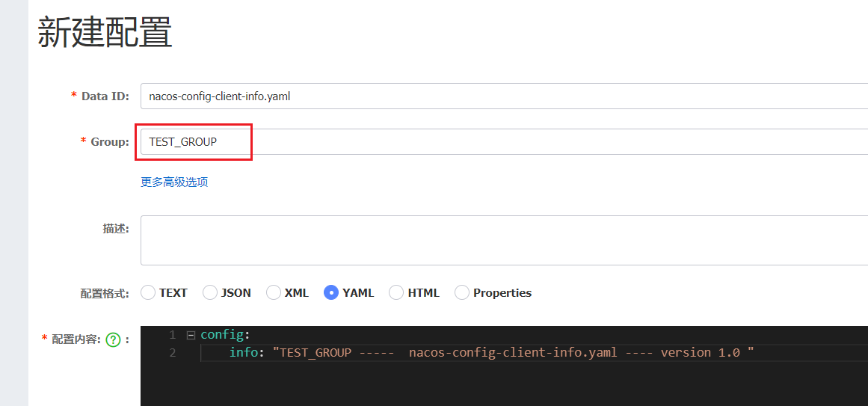Click the 新建配置 page heading

pos(105,33)
